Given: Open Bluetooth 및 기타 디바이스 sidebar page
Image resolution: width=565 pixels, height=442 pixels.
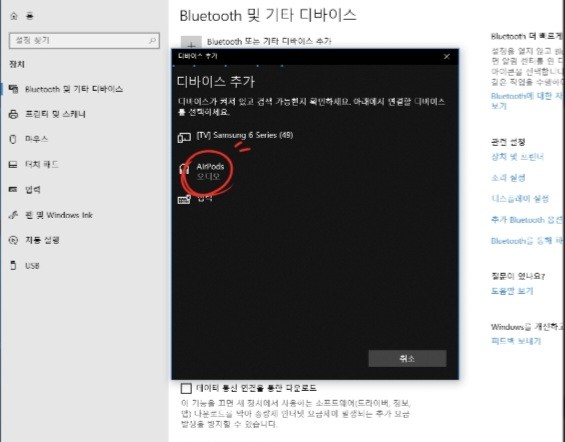Looking at the screenshot, I should 74,89.
